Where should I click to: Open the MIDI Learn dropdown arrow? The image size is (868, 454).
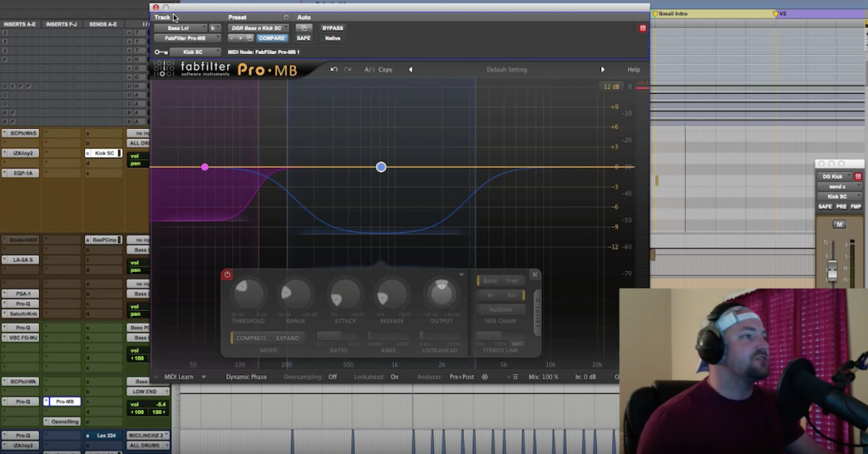203,377
